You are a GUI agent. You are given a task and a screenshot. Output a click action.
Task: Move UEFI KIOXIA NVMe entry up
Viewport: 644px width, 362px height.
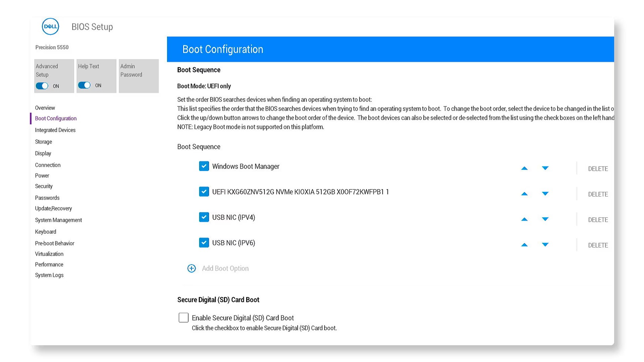coord(525,194)
